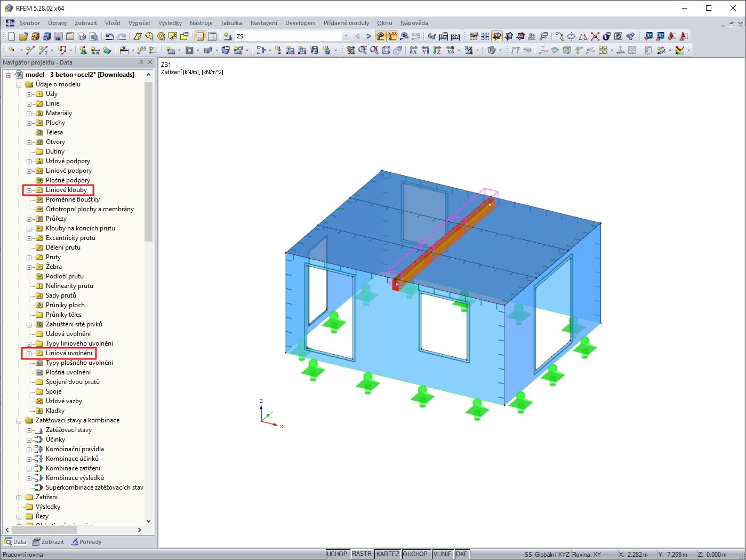Save the model with the floppy disk icon
Viewport: 746px width, 560px height.
(59, 36)
